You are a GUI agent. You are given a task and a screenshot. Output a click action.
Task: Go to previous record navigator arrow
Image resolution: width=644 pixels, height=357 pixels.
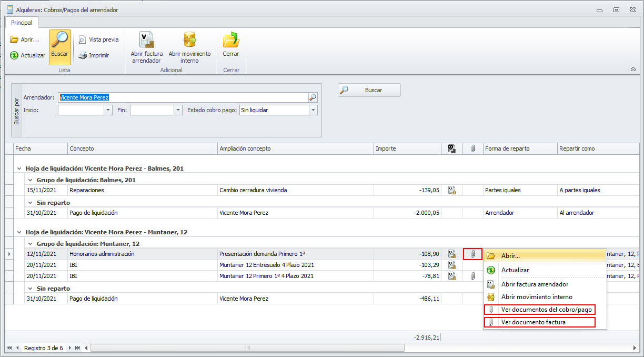[x=17, y=348]
